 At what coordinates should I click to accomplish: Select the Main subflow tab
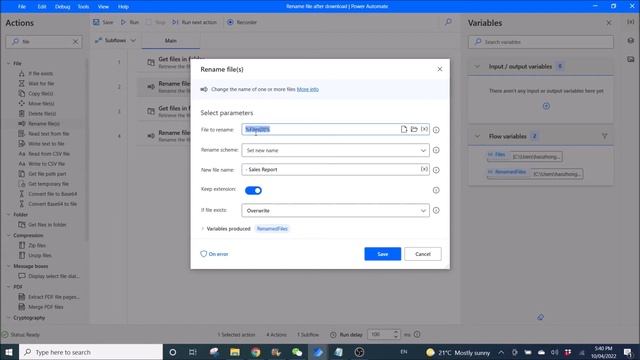[x=171, y=41]
